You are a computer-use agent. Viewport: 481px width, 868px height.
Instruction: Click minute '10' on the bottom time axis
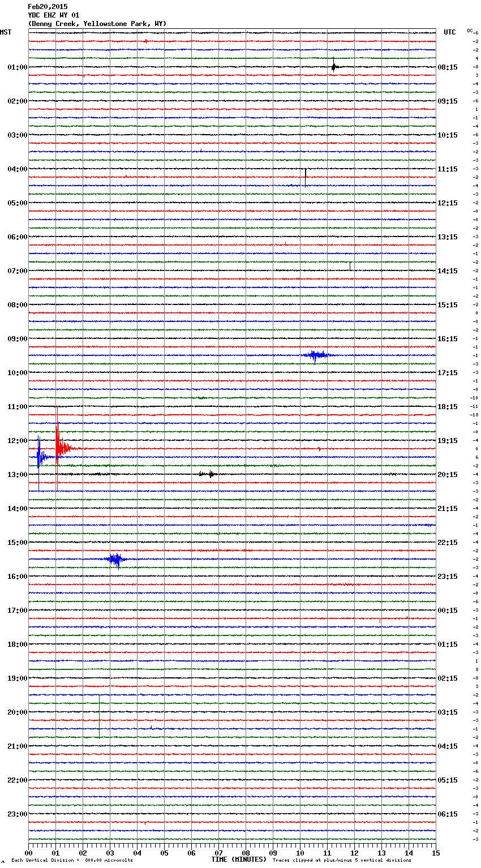(300, 852)
